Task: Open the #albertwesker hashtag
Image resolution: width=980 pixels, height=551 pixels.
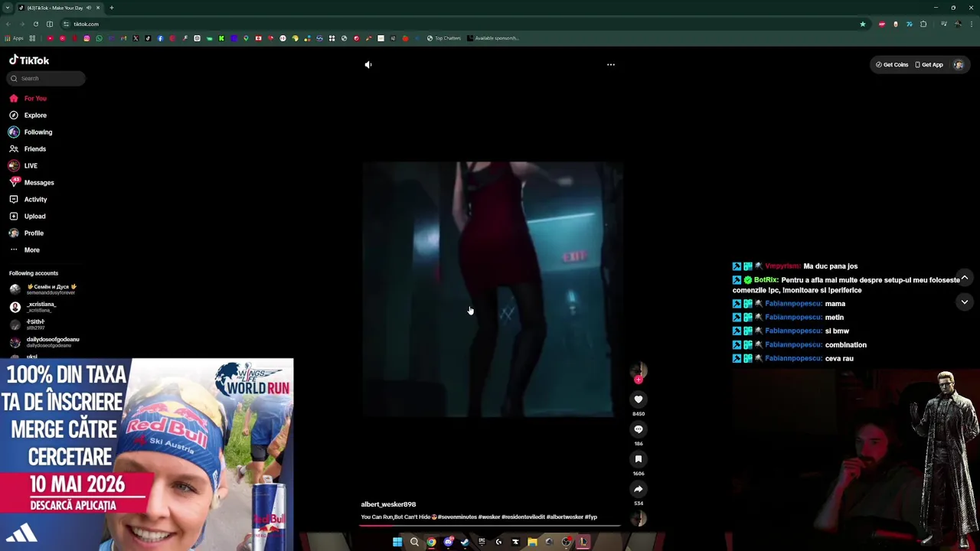Action: coord(565,517)
